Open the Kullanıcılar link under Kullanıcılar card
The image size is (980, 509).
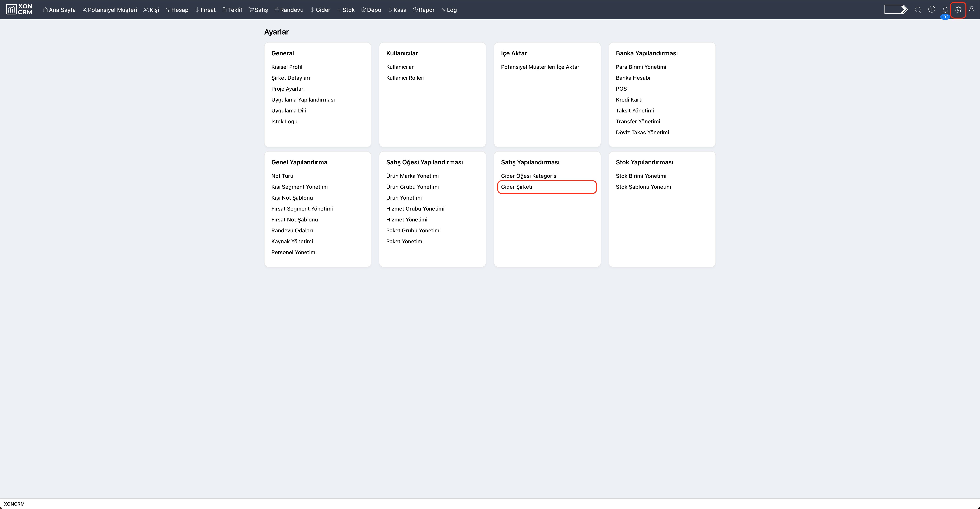[x=400, y=67]
